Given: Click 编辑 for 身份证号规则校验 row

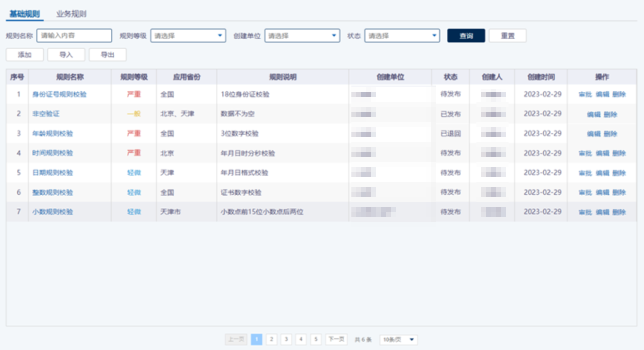Looking at the screenshot, I should click(x=602, y=94).
